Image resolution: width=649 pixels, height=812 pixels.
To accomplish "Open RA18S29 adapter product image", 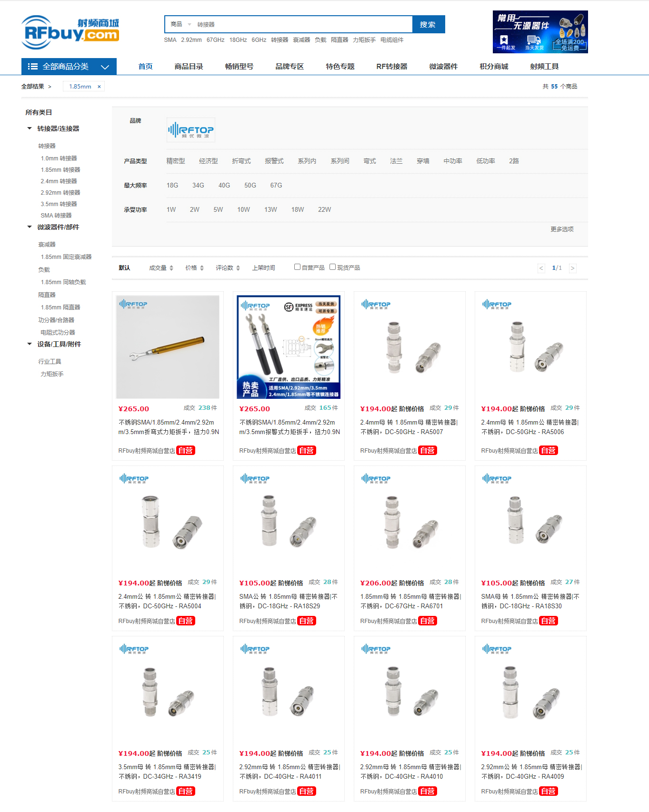I will click(289, 521).
